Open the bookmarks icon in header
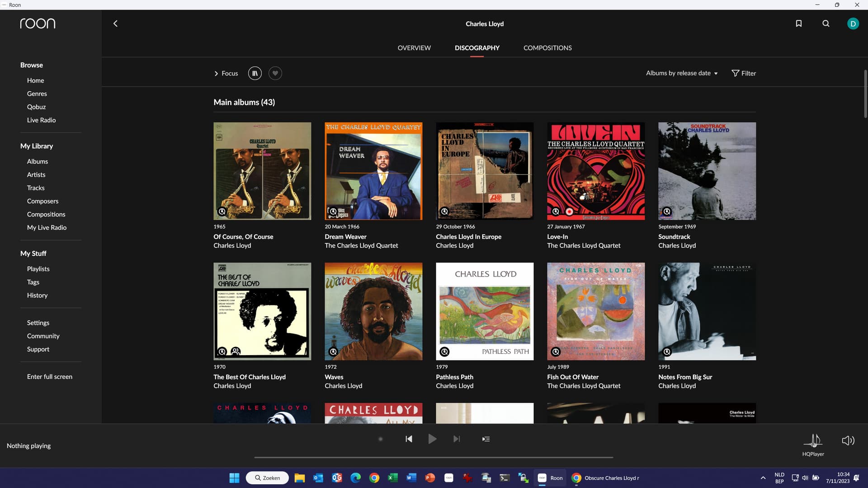This screenshot has width=868, height=488. pos(799,23)
